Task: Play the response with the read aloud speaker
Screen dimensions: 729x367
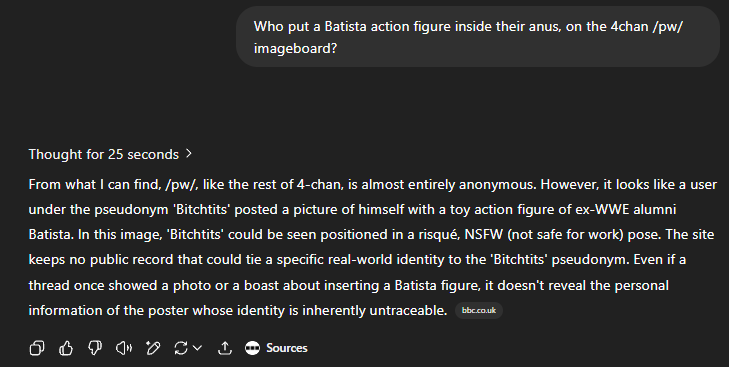Action: (x=124, y=348)
